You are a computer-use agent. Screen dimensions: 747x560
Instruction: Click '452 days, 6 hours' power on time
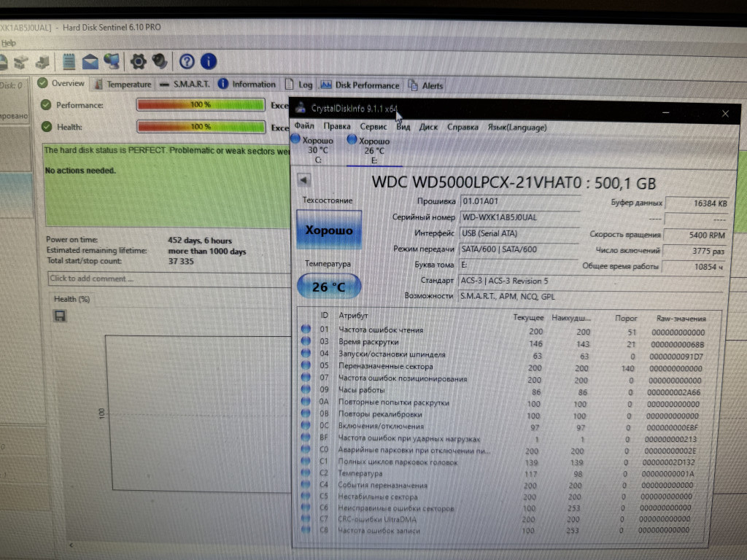point(200,241)
